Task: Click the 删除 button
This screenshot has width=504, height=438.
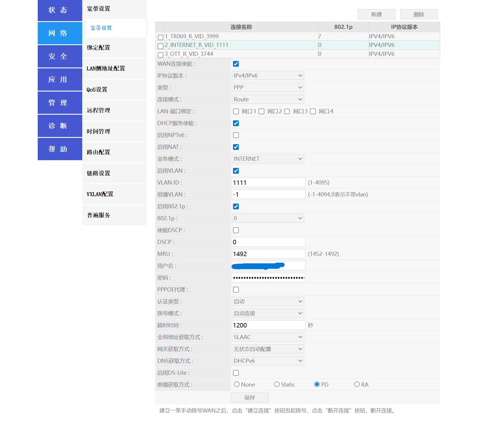Action: 419,14
